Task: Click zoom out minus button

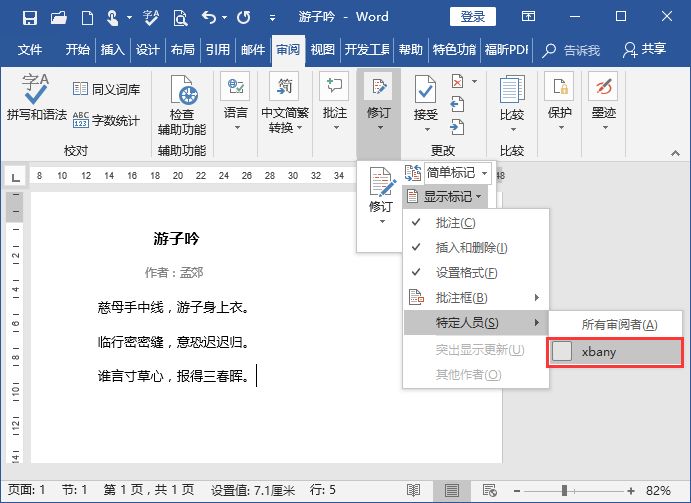Action: [x=517, y=491]
